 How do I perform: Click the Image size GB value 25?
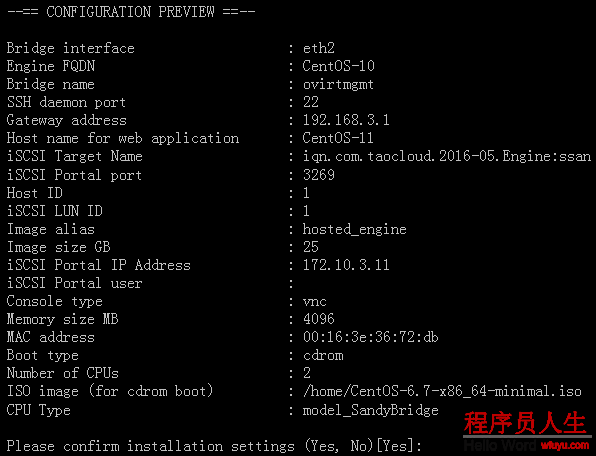click(x=311, y=247)
